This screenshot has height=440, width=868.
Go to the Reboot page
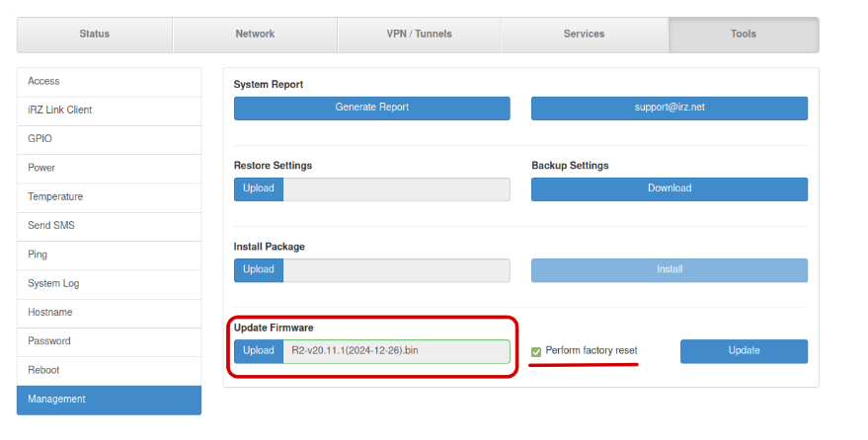(109, 370)
